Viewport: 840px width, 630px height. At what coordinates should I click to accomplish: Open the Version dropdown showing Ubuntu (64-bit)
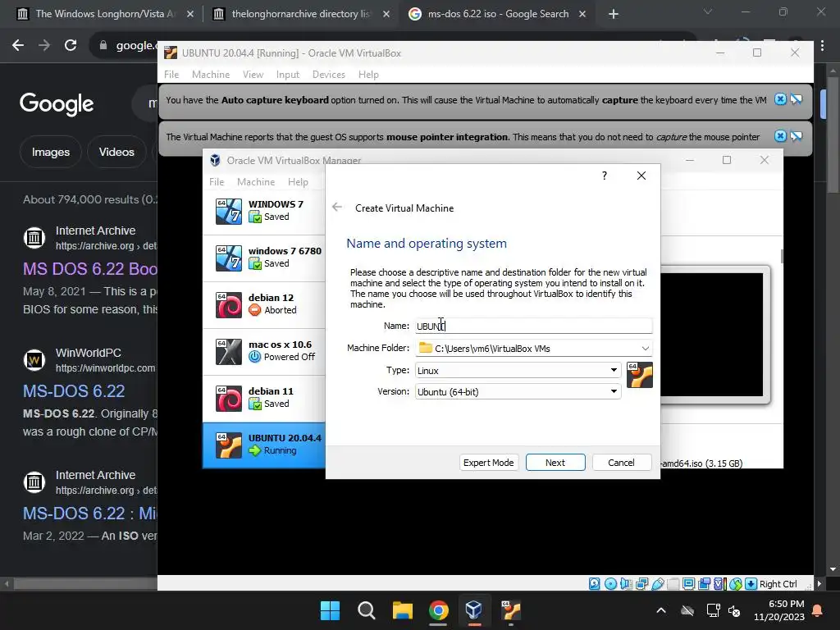click(518, 391)
